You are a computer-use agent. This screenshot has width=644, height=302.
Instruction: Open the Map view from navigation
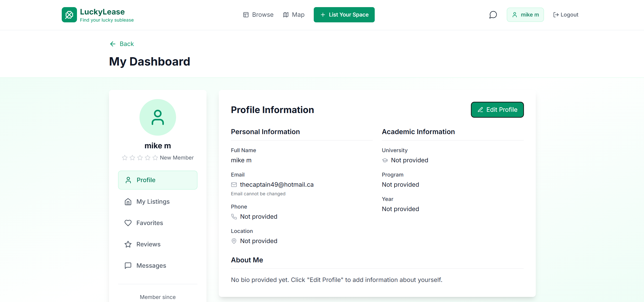coord(294,15)
